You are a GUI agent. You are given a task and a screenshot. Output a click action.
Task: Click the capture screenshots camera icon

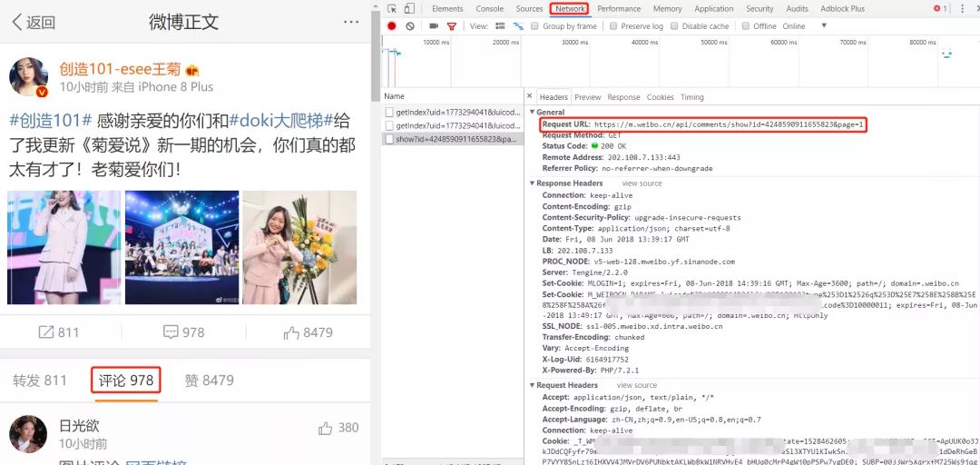(x=434, y=26)
